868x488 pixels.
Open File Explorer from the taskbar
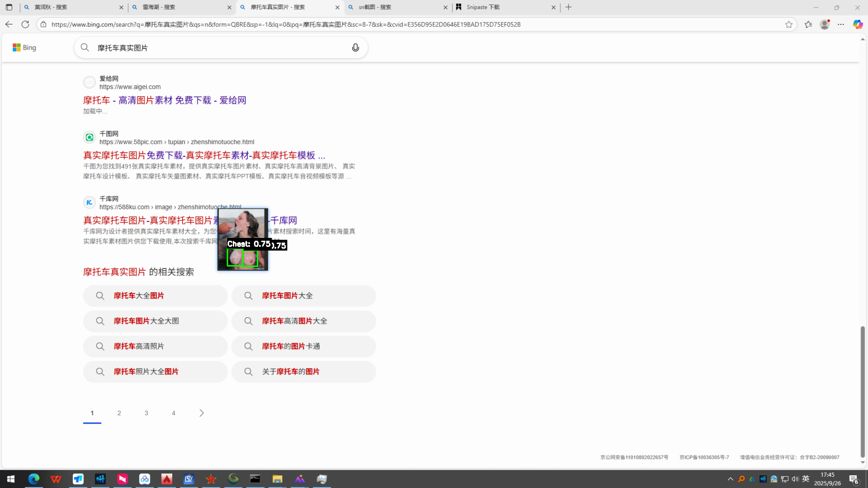277,479
